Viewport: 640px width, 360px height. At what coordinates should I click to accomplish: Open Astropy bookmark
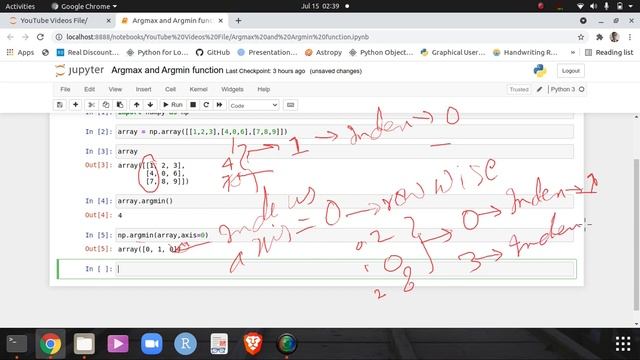tap(323, 52)
